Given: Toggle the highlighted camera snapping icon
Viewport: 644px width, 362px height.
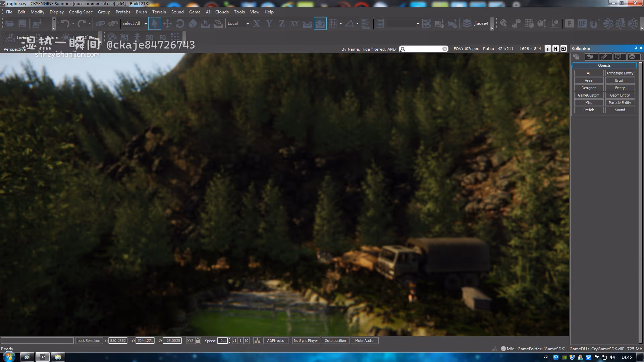Looking at the screenshot, I should (x=320, y=23).
